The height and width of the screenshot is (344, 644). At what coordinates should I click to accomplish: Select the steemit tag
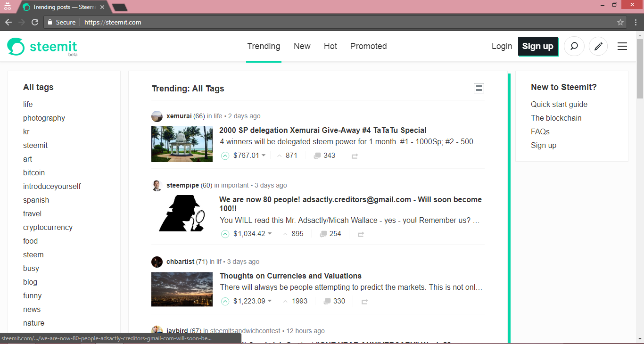pos(35,145)
